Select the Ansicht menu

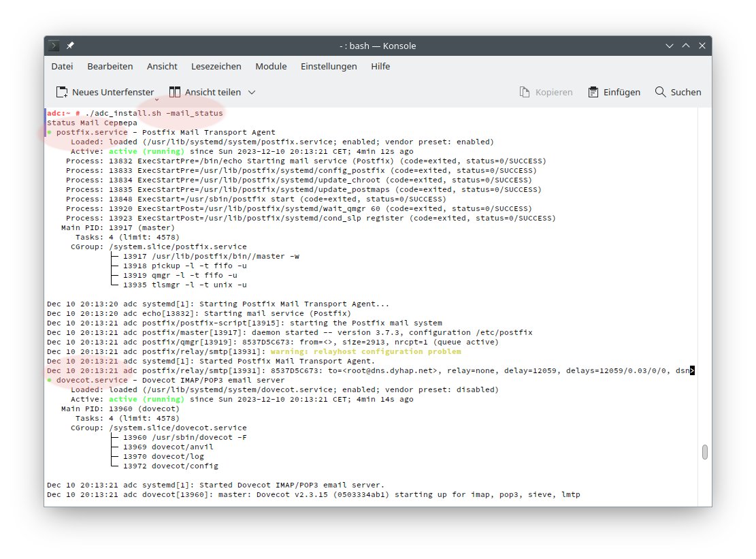tap(162, 66)
